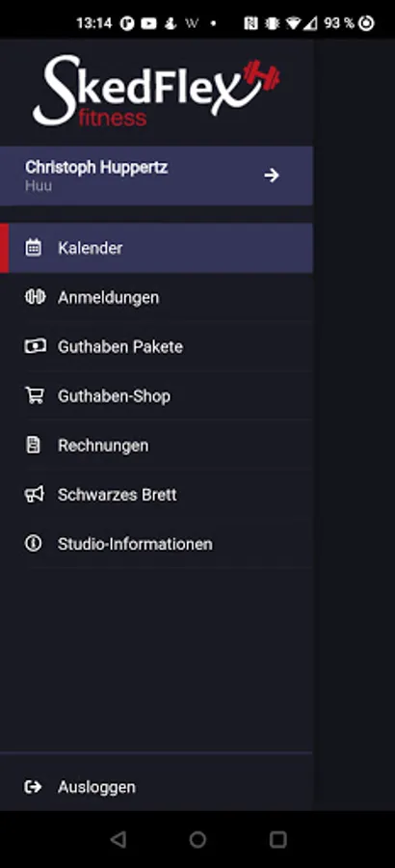Tap the SkedFlex fitness logo
Viewport: 395px width, 868px height.
point(156,92)
